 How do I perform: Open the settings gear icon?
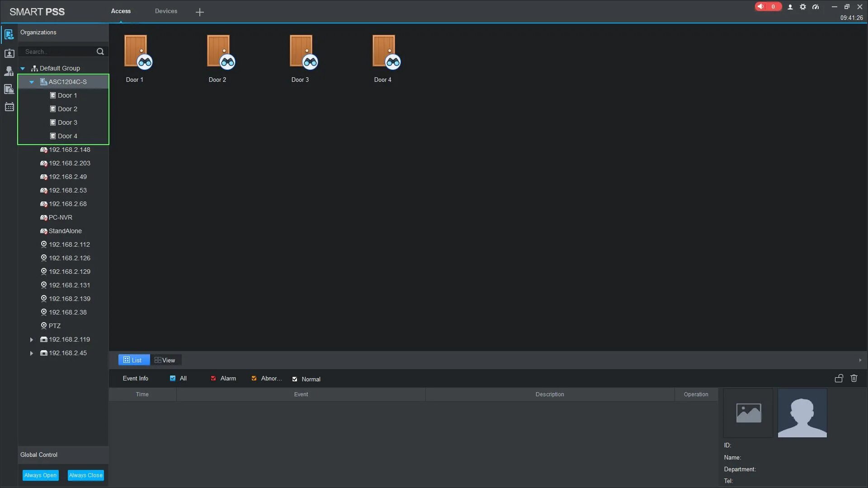coord(803,7)
